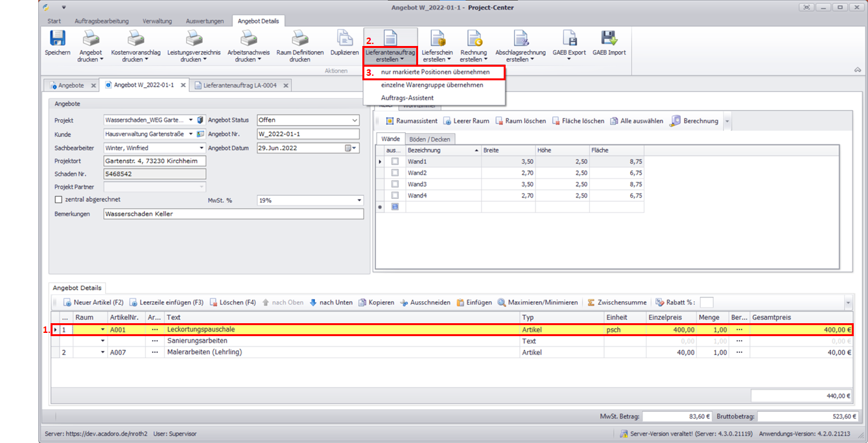Image resolution: width=868 pixels, height=443 pixels.
Task: Click the Duplizieren ribbon icon
Action: (344, 38)
